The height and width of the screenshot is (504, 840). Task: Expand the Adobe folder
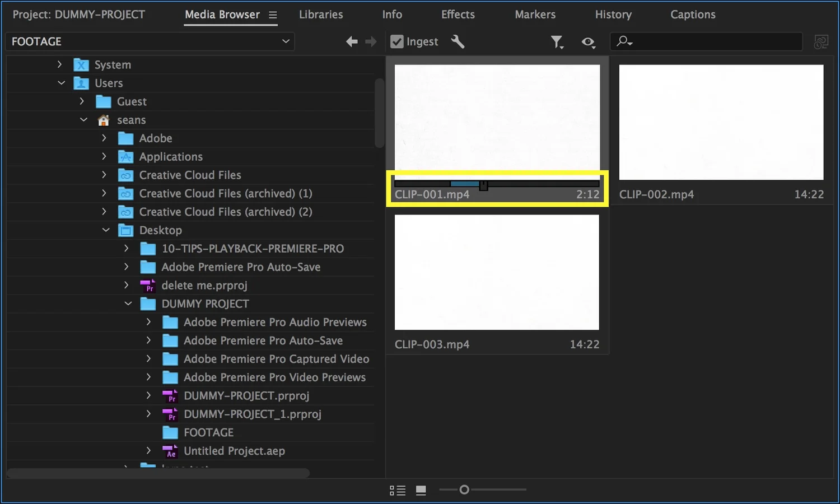point(104,138)
